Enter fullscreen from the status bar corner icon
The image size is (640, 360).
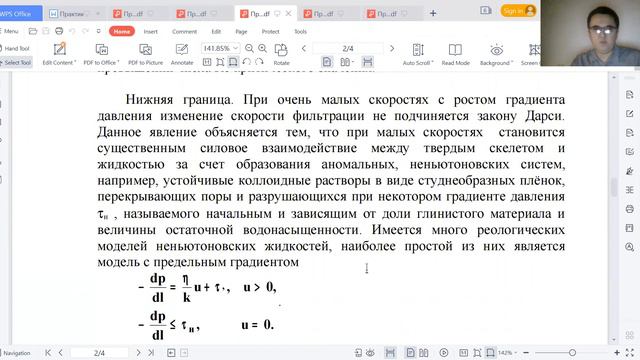pyautogui.click(x=630, y=353)
